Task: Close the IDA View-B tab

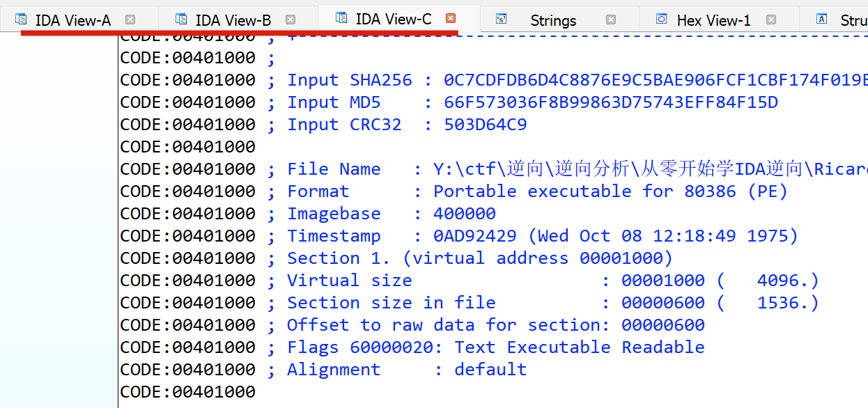Action: (290, 19)
